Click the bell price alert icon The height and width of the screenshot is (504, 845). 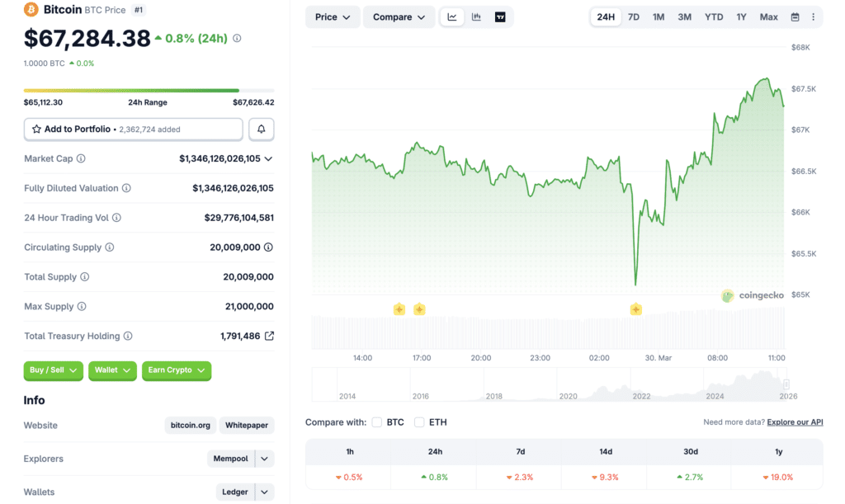[262, 130]
